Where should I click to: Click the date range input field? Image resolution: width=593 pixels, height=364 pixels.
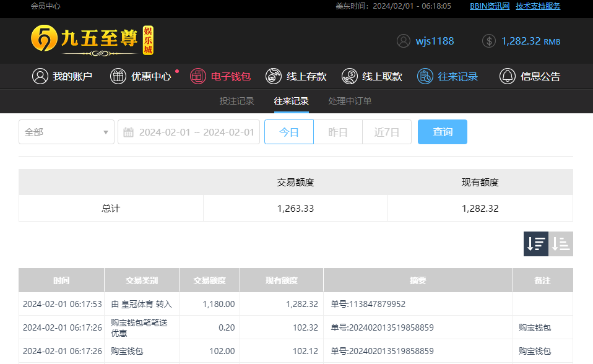click(x=189, y=132)
